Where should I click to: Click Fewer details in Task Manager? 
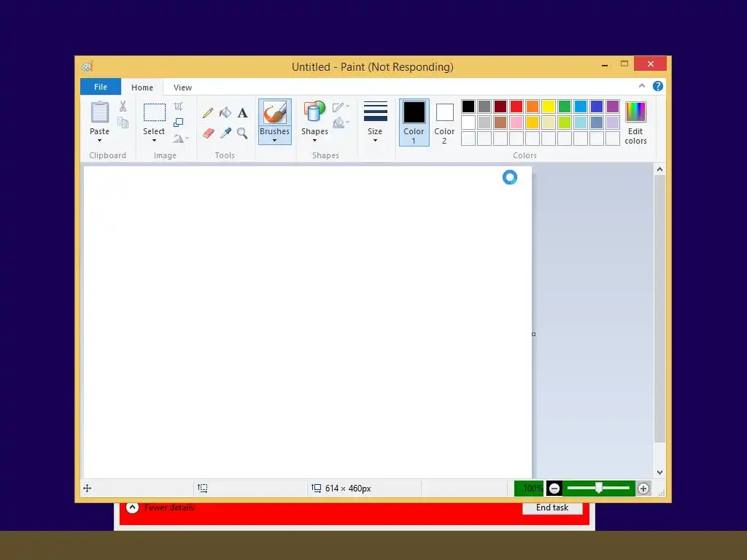click(x=169, y=507)
